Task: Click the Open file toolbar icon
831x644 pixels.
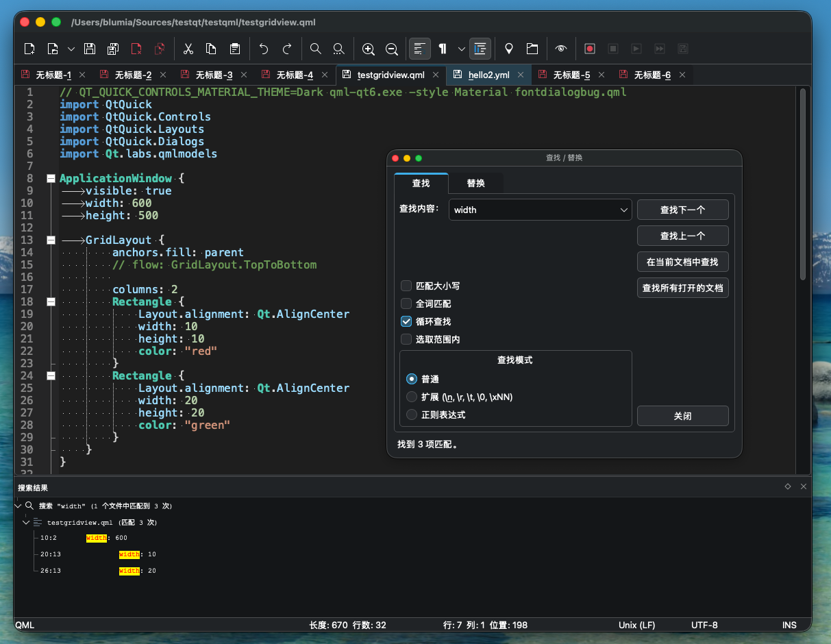Action: click(x=53, y=49)
